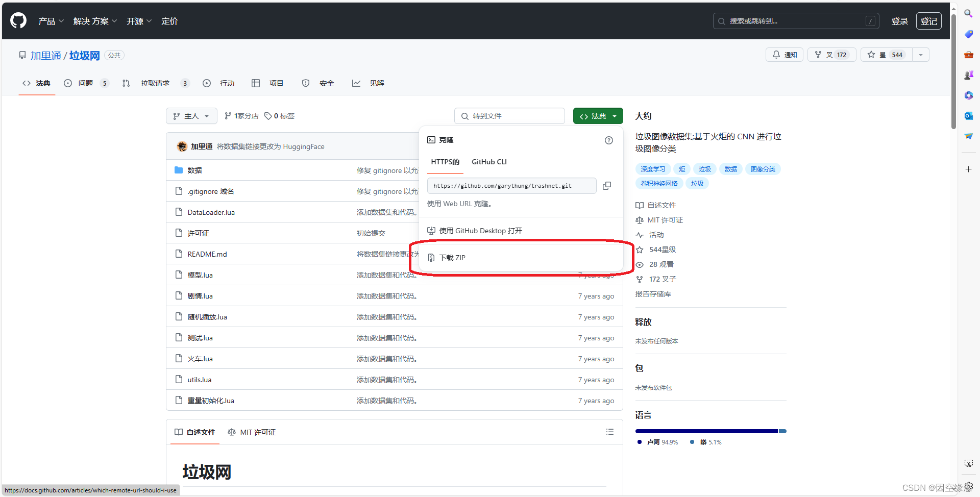Click the 加里通 commit author avatar
Image resolution: width=980 pixels, height=497 pixels.
(x=182, y=146)
